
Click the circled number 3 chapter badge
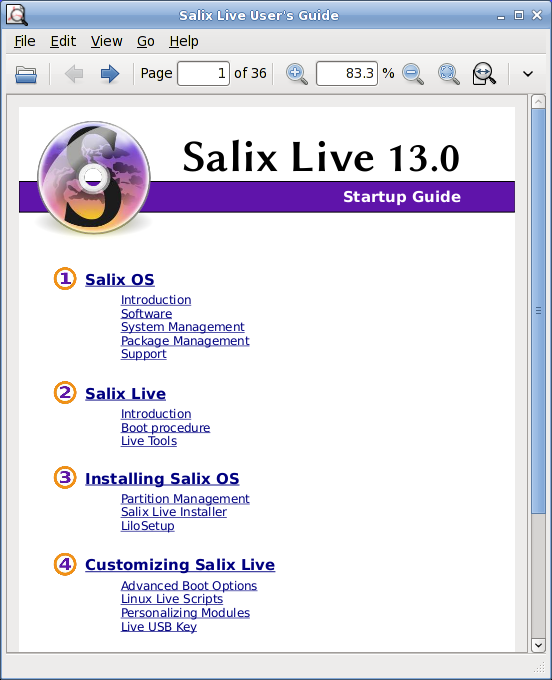[x=65, y=477]
